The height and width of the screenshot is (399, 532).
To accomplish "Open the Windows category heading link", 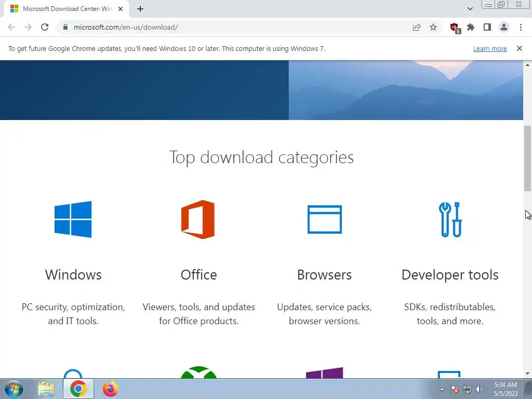I will click(x=73, y=274).
